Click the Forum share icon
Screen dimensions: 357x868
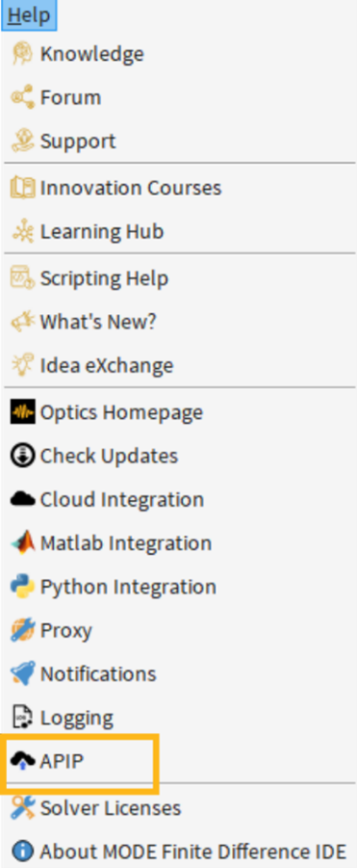click(x=22, y=97)
